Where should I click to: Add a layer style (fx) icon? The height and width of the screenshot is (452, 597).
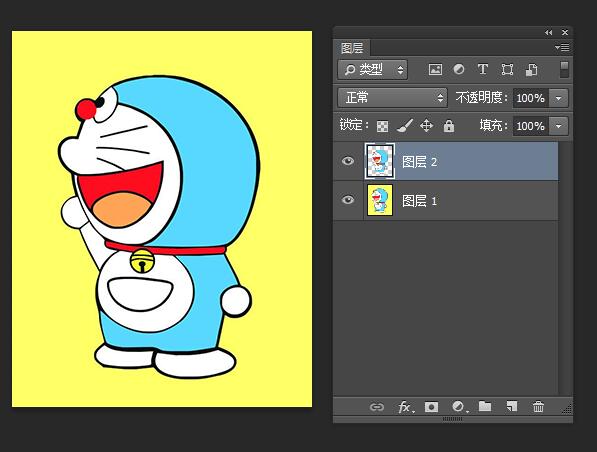pos(405,407)
